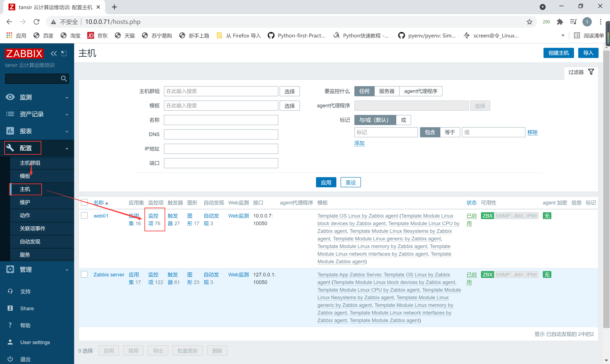Tick the web01 host checkbox

(x=84, y=215)
